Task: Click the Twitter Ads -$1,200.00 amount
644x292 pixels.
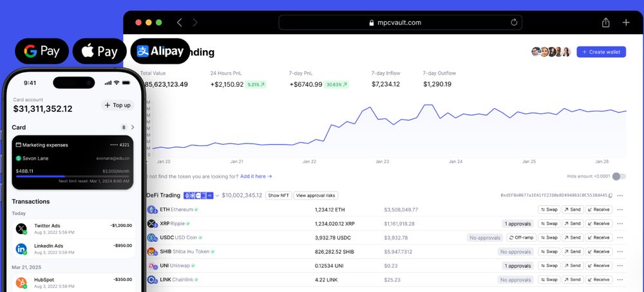Action: click(121, 225)
